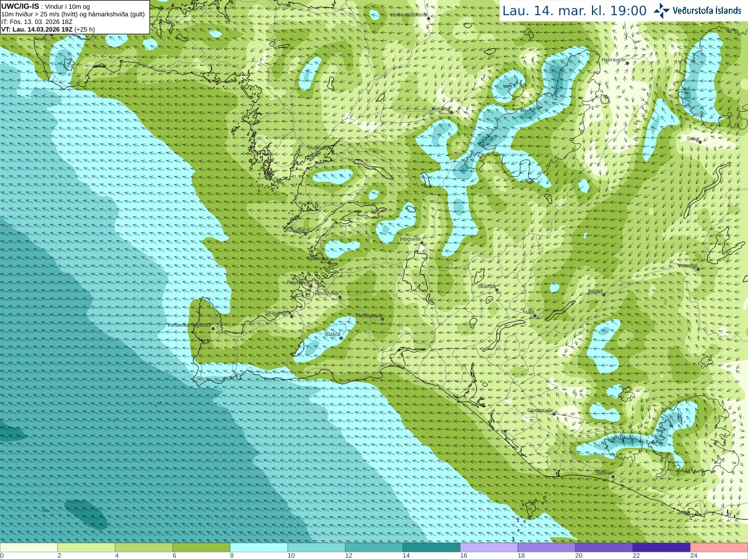Click the Veðurstofa Íslands logo icon
This screenshot has height=560, width=748.
click(x=662, y=11)
